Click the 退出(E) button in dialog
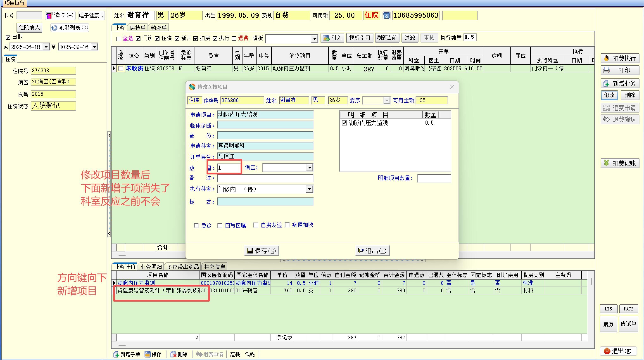Viewport: 644px width, 360px height. (372, 251)
